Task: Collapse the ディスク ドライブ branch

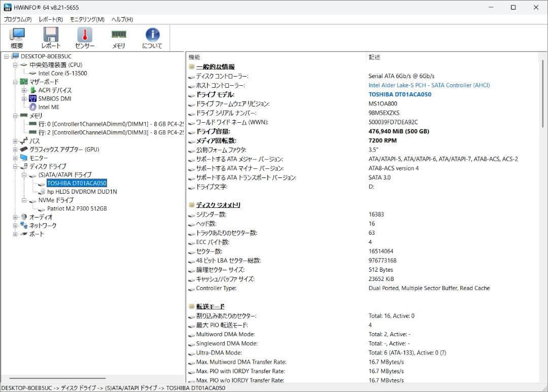Action: (x=16, y=166)
